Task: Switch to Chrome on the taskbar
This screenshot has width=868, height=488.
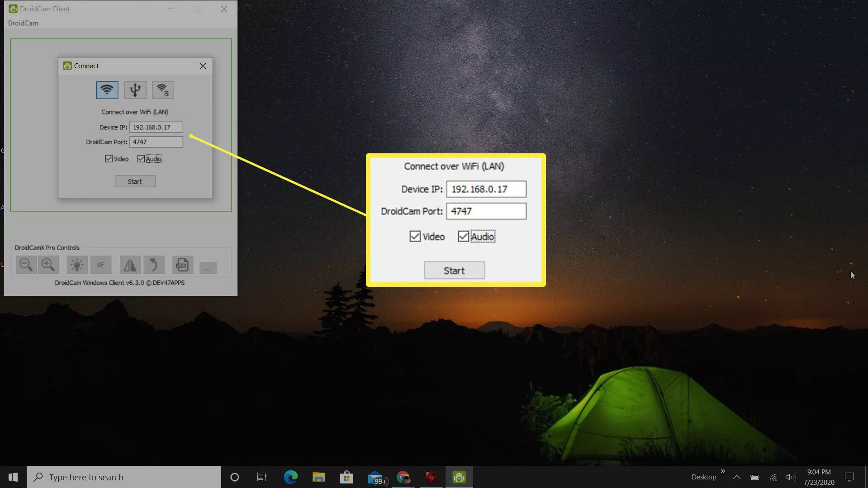Action: coord(403,477)
